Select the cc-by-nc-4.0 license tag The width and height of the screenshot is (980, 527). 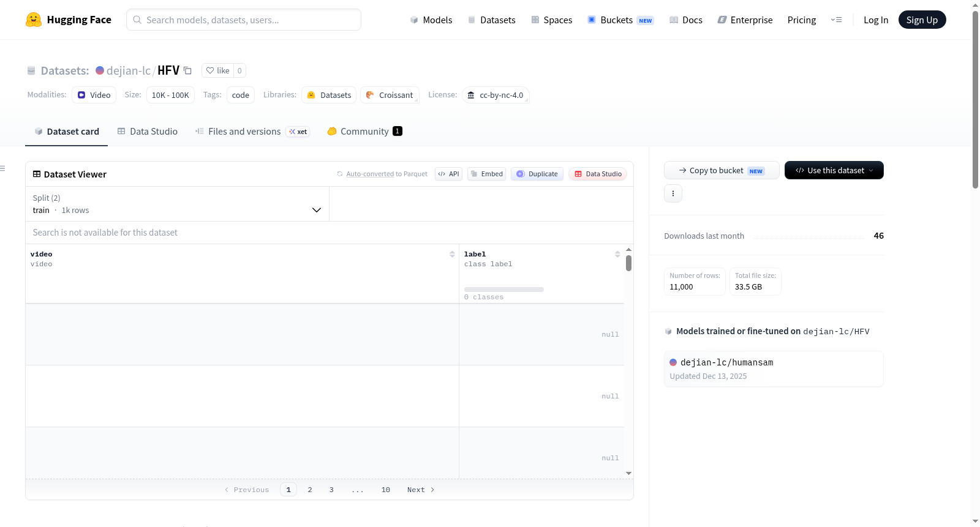coord(496,95)
